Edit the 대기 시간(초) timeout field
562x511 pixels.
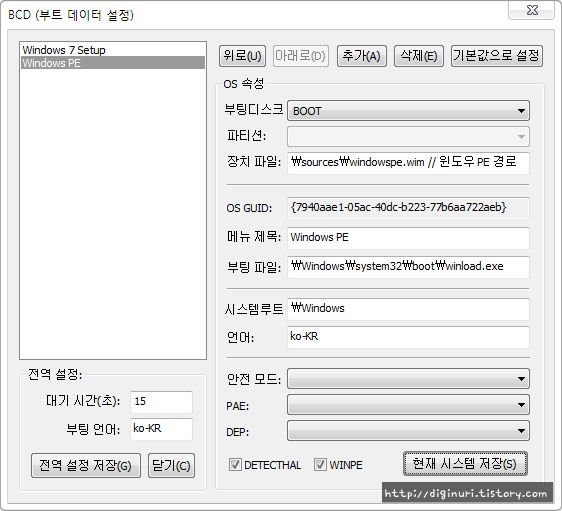161,402
